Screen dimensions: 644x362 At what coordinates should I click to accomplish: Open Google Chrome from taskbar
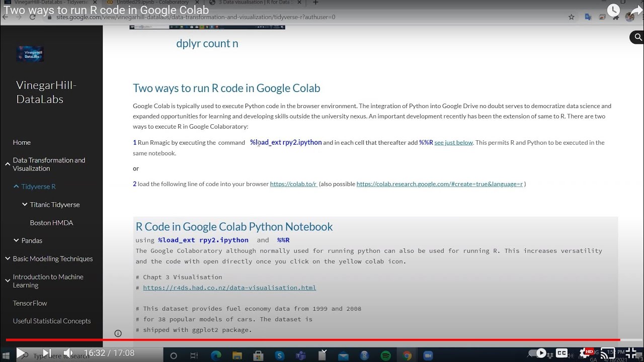point(407,356)
